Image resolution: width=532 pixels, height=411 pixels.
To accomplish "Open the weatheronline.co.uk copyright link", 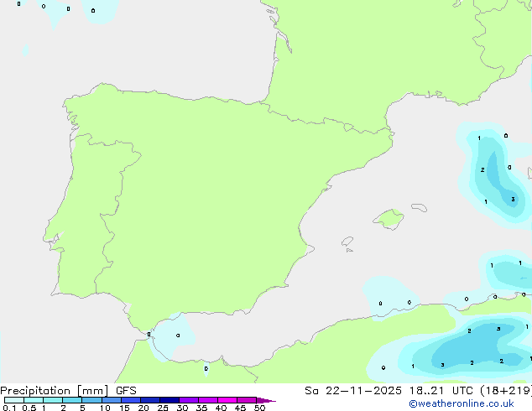I will 462,403.
